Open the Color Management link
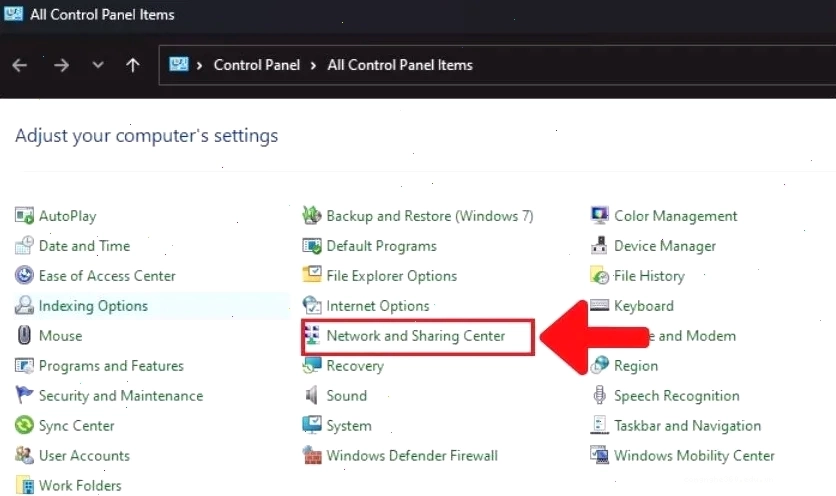836x496 pixels. click(x=676, y=216)
